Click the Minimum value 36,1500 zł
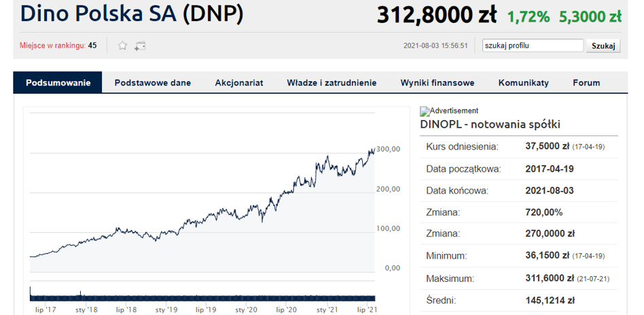 (547, 256)
